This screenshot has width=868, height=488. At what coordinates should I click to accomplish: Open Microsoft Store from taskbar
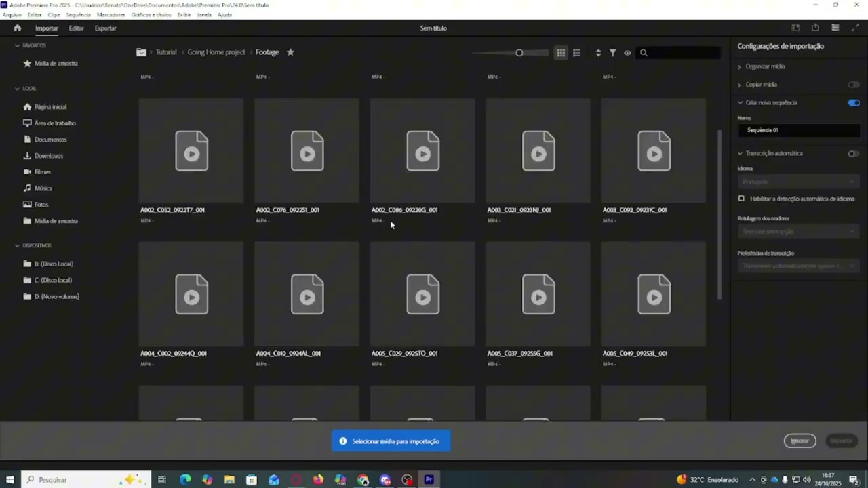(x=252, y=480)
